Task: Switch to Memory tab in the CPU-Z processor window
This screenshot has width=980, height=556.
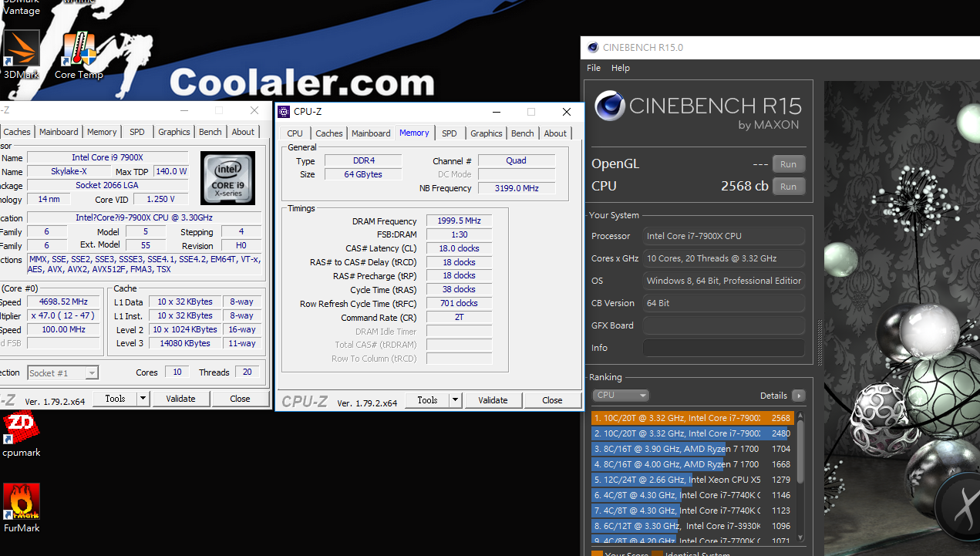Action: pos(102,132)
